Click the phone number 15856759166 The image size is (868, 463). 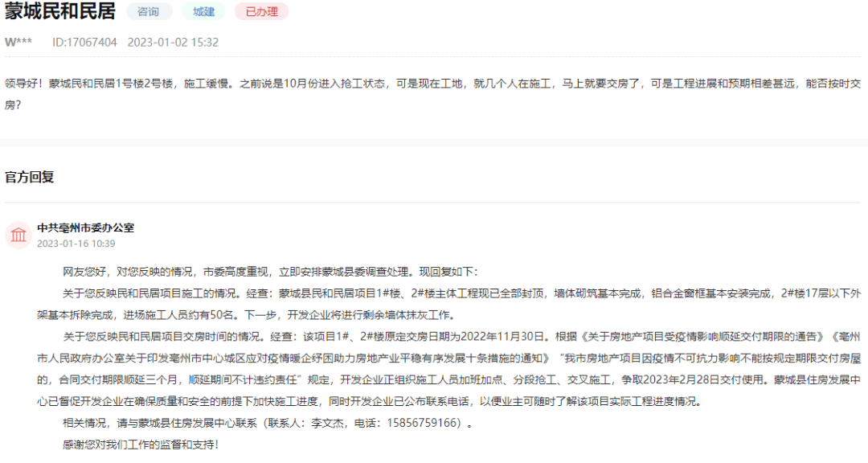pos(424,423)
